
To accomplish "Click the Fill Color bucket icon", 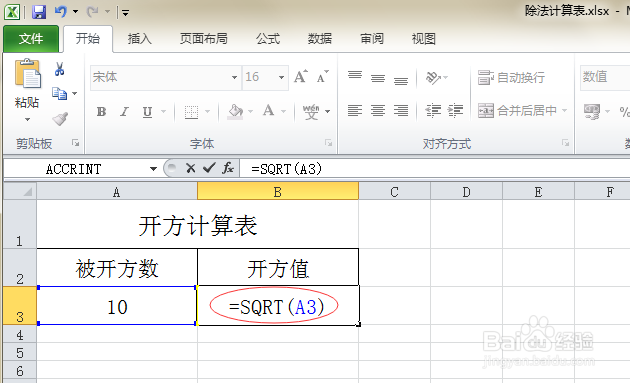I will click(x=235, y=112).
